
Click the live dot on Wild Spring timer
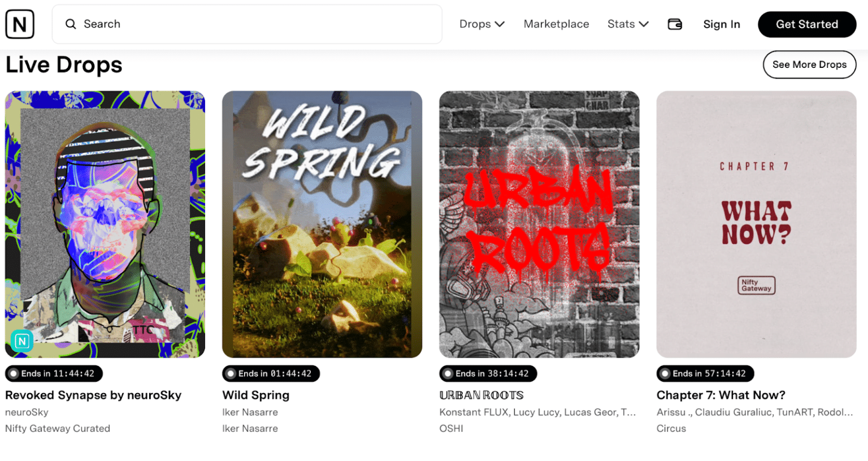click(x=231, y=374)
